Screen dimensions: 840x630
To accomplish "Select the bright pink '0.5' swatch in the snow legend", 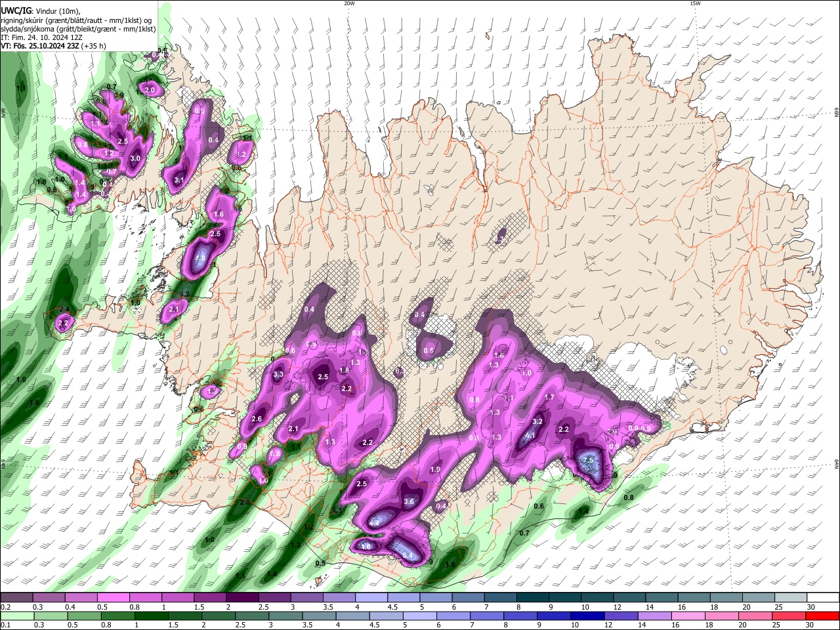I will coord(114,598).
